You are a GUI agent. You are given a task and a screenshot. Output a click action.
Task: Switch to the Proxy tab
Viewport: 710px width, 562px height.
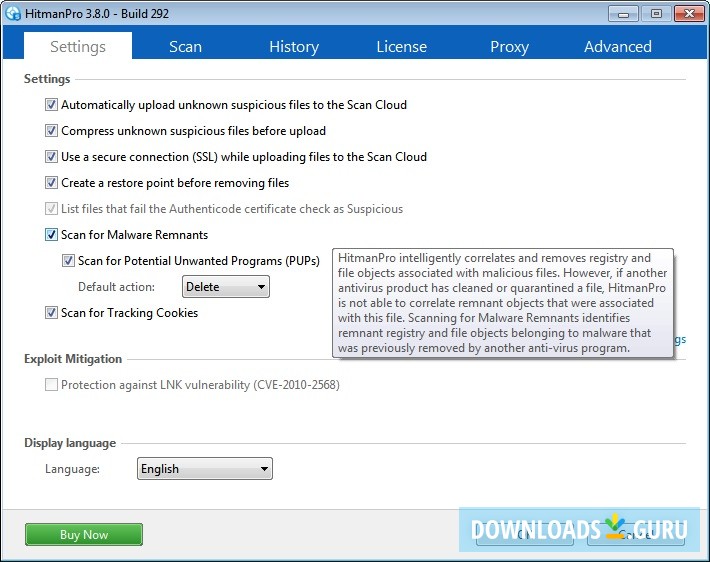(x=509, y=47)
